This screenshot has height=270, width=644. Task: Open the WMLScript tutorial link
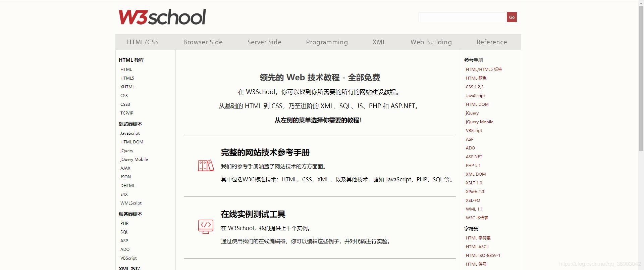coord(131,203)
